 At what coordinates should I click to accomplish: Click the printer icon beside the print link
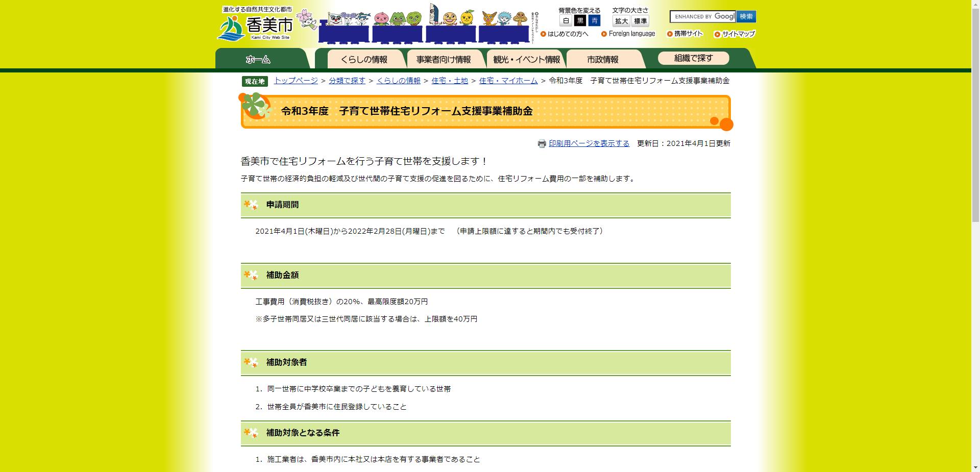click(542, 144)
